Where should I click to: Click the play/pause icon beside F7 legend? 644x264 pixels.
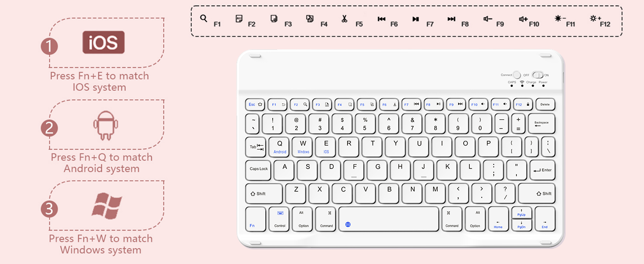tap(416, 19)
